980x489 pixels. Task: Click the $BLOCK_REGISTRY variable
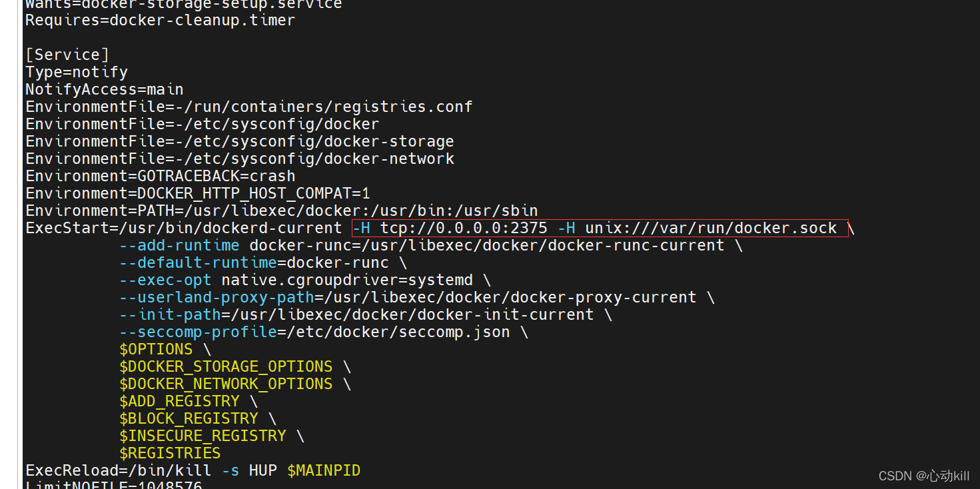tap(189, 418)
